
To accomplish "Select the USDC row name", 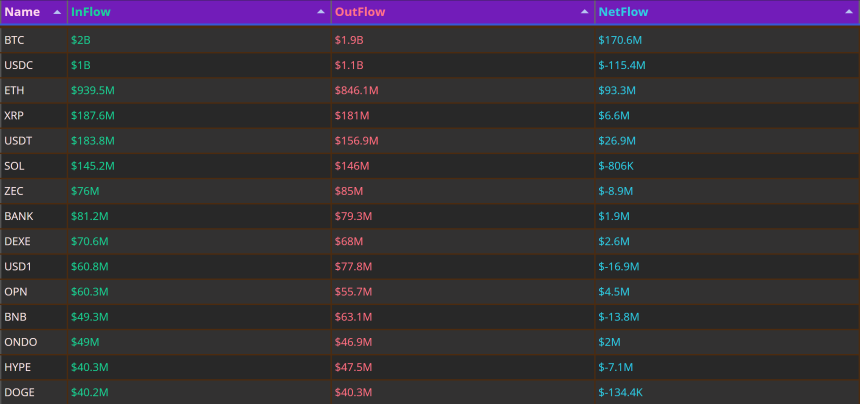I will [19, 65].
